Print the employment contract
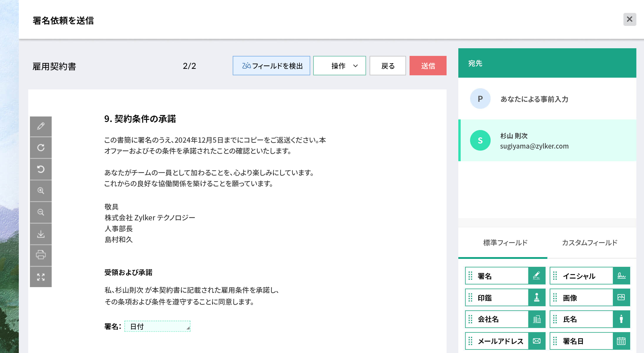This screenshot has height=353, width=644. point(41,255)
